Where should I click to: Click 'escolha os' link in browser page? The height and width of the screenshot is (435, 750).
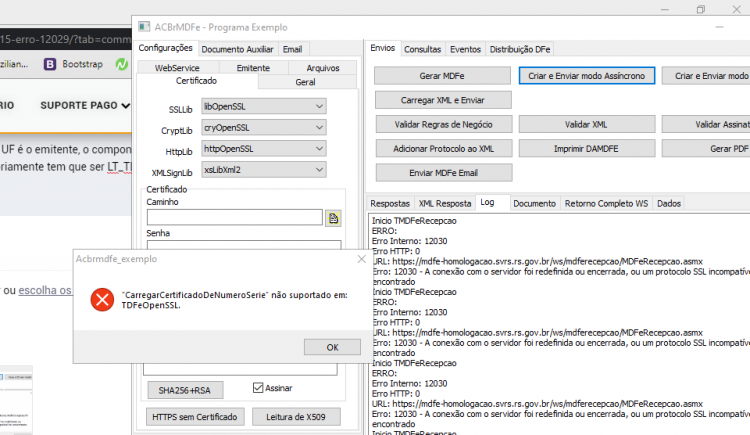[45, 290]
